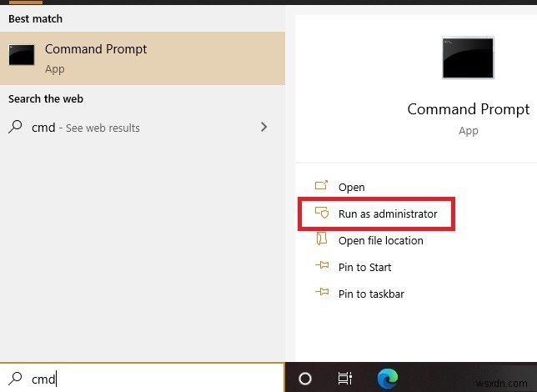Open Cortana from the taskbar circle icon
The height and width of the screenshot is (392, 537).
click(305, 379)
